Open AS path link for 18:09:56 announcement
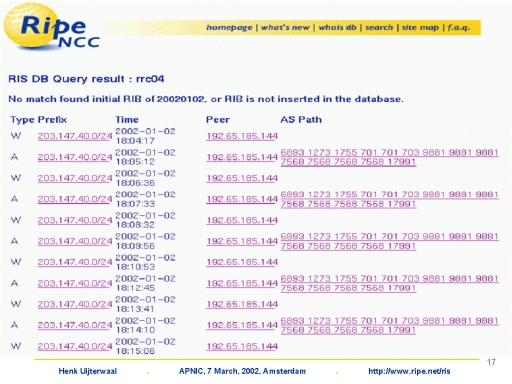Screen dimensions: 512x384 [x=389, y=241]
